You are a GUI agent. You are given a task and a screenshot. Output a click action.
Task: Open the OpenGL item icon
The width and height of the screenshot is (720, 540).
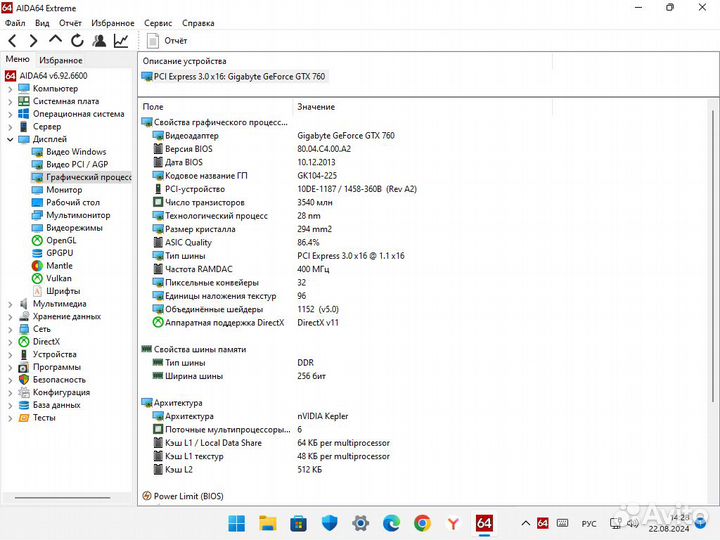[37, 240]
